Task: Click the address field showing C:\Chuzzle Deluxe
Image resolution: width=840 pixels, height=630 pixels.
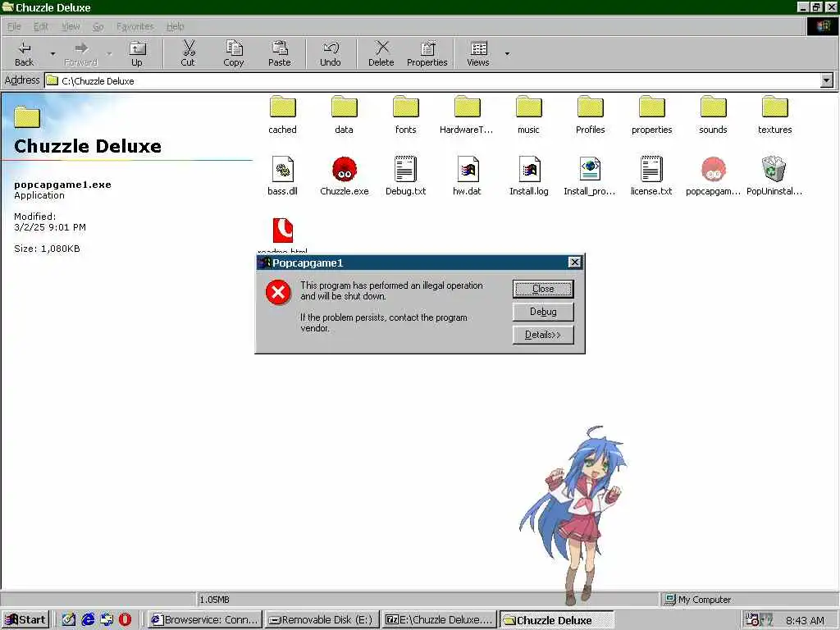Action: 433,81
